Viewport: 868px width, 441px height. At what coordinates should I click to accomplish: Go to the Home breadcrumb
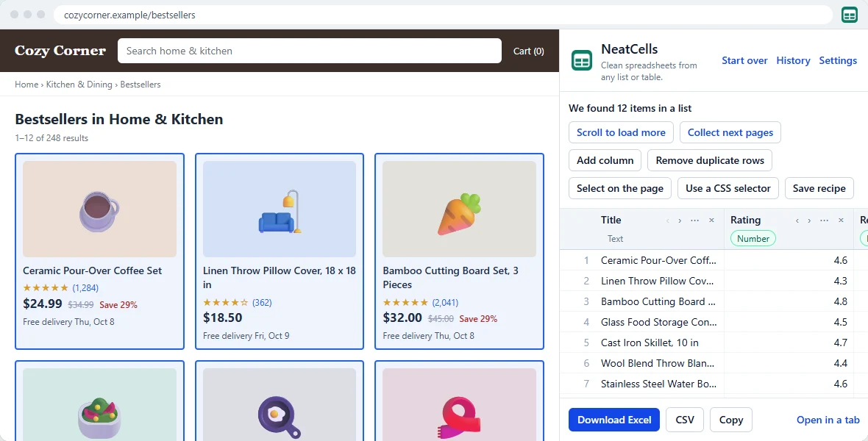[26, 85]
